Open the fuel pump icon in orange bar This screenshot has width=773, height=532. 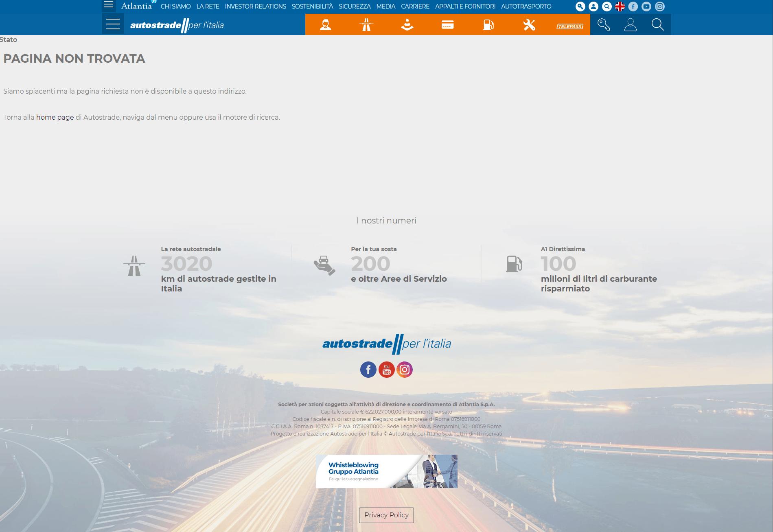coord(488,25)
